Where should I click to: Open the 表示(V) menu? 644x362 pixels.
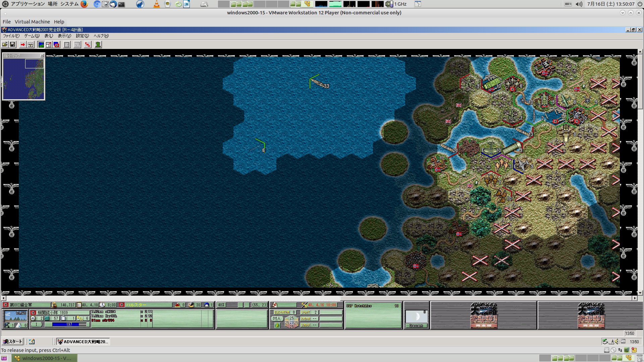64,36
